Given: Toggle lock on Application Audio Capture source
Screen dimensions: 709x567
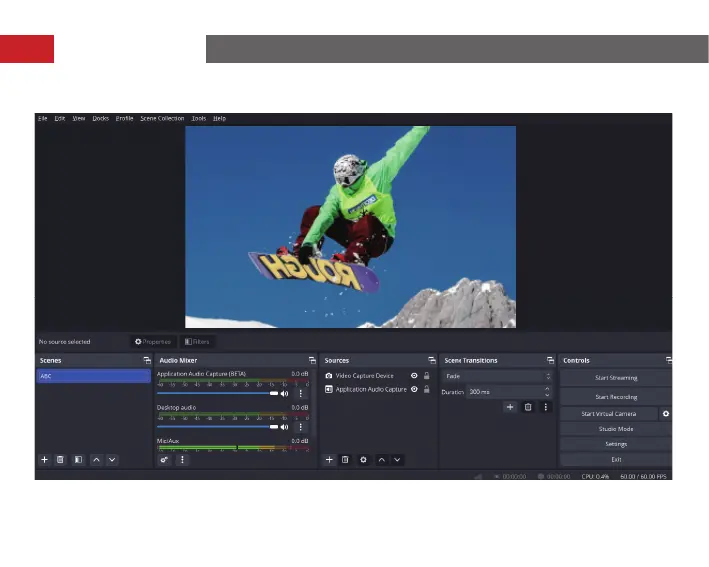Looking at the screenshot, I should (427, 389).
